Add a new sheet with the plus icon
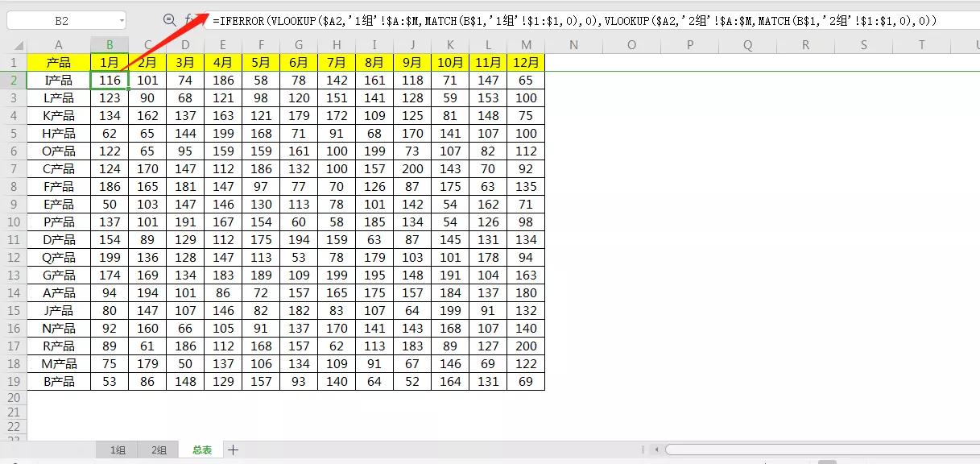This screenshot has width=980, height=464. pyautogui.click(x=233, y=449)
